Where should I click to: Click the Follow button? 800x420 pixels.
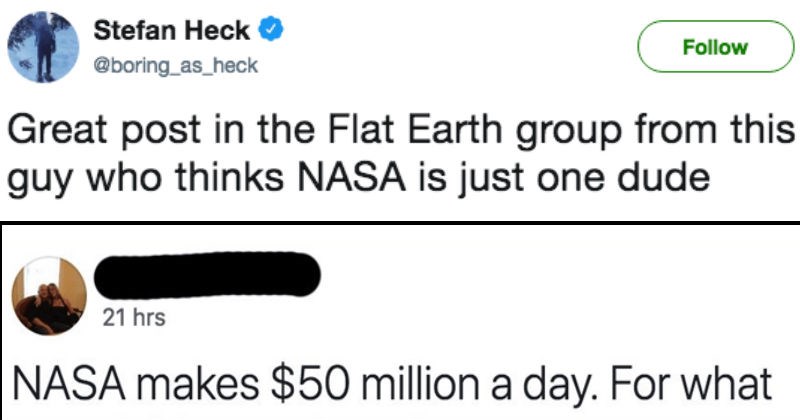[x=715, y=46]
